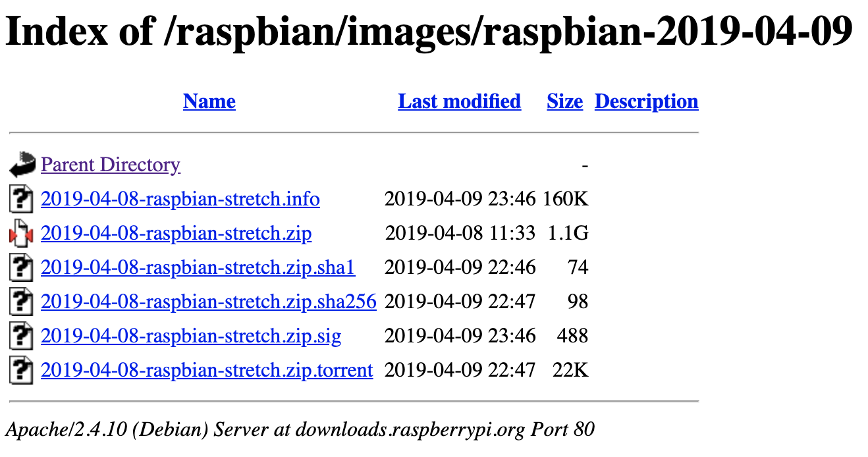Viewport: 868px width, 457px height.
Task: Click the Index of /raspbian/images page heading
Action: click(x=429, y=32)
